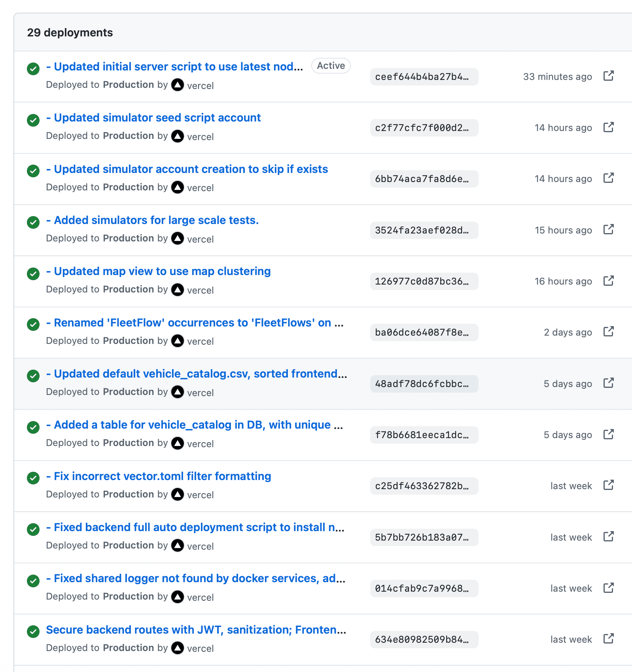The height and width of the screenshot is (672, 632).
Task: Click the external link icon for the 33 minutes ago deployment
Action: pyautogui.click(x=609, y=76)
